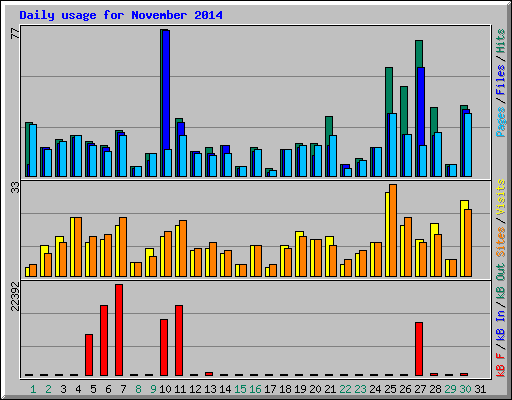The height and width of the screenshot is (400, 512).
Task: Click the chart title 'Daily usage for November 2014'
Action: point(121,15)
